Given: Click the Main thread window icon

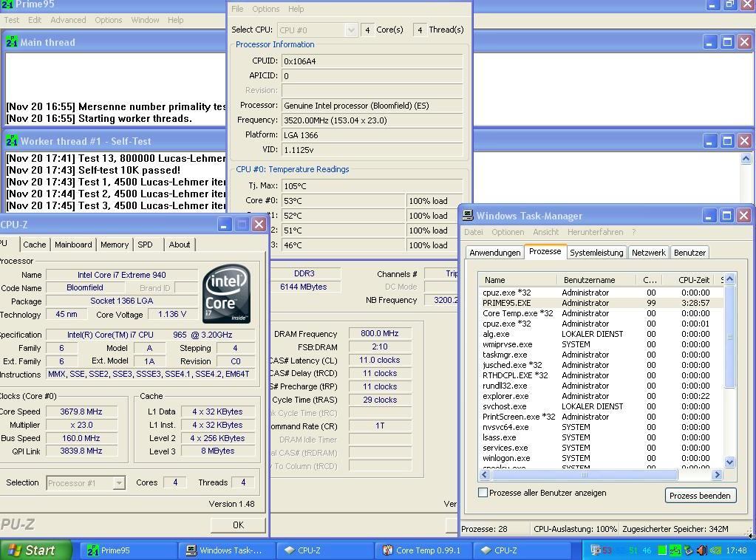Looking at the screenshot, I should point(12,42).
